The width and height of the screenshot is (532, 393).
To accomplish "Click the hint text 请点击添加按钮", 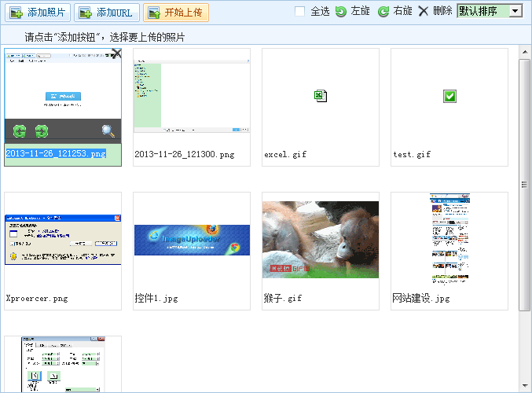I will (x=105, y=37).
